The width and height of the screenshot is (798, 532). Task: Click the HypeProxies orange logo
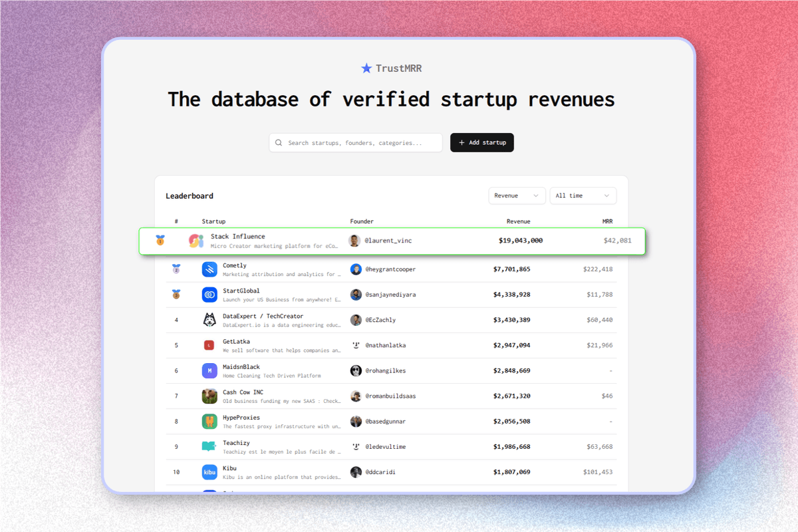(209, 421)
